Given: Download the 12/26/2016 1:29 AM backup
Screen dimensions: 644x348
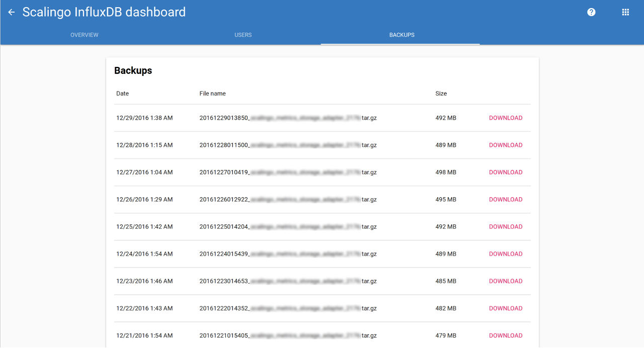Looking at the screenshot, I should click(506, 200).
